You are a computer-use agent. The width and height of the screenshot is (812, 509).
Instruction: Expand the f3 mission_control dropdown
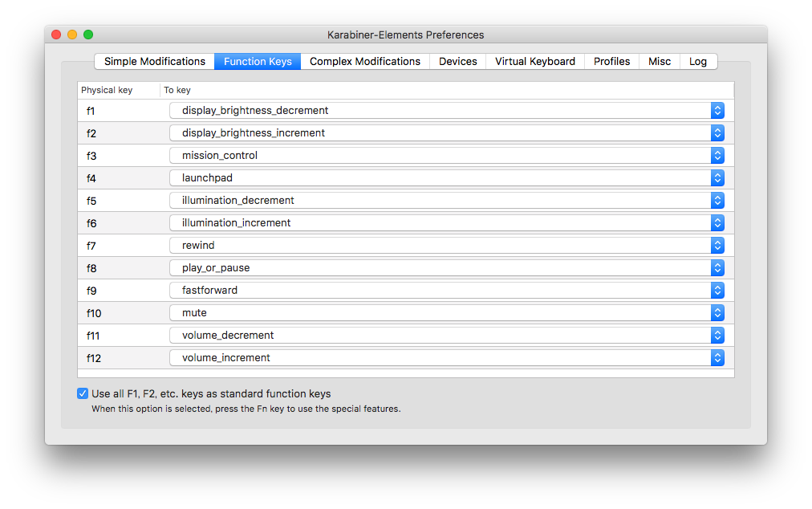[x=447, y=156]
